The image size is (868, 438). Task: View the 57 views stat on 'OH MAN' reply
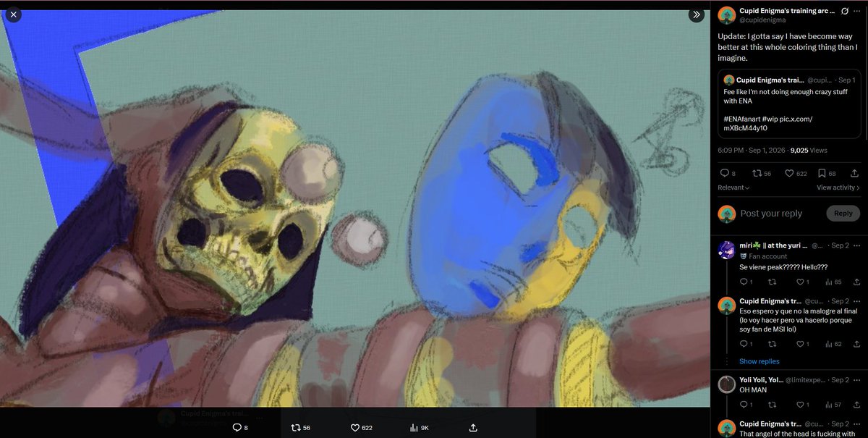coord(833,405)
